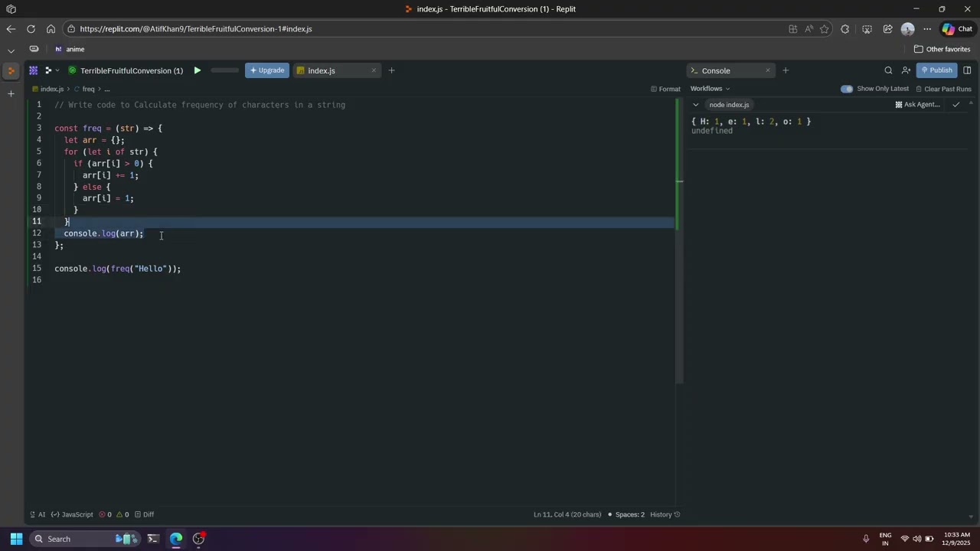Open project name TerribleFruitfulConversion (1)

(132, 70)
